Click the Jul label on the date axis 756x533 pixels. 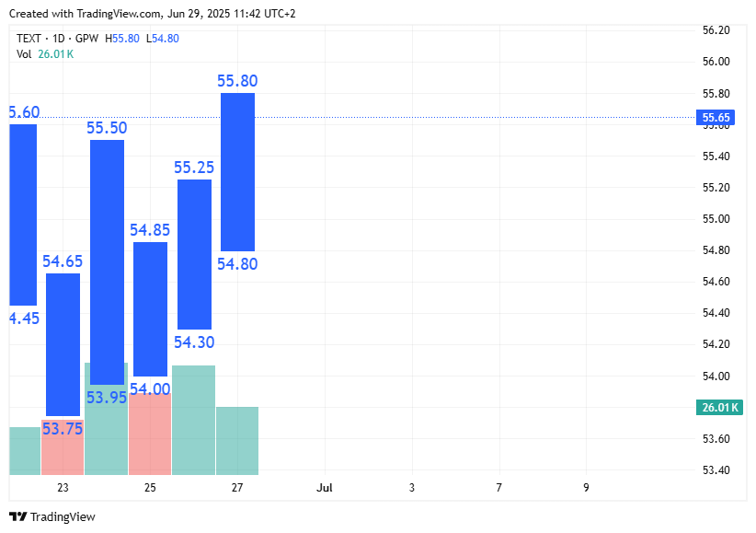click(x=324, y=488)
